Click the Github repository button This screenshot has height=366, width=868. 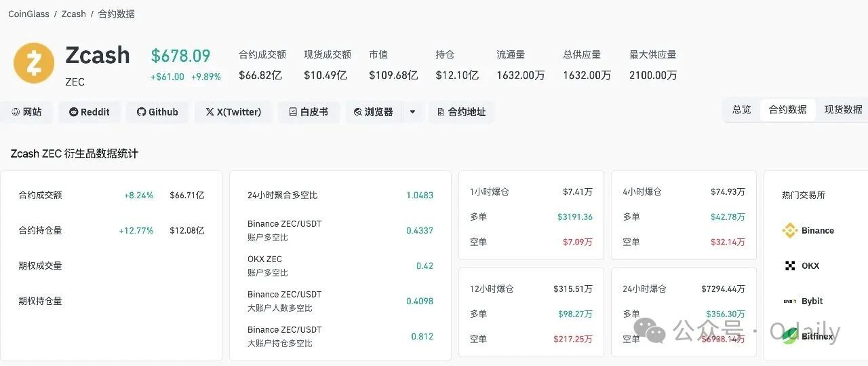click(157, 112)
